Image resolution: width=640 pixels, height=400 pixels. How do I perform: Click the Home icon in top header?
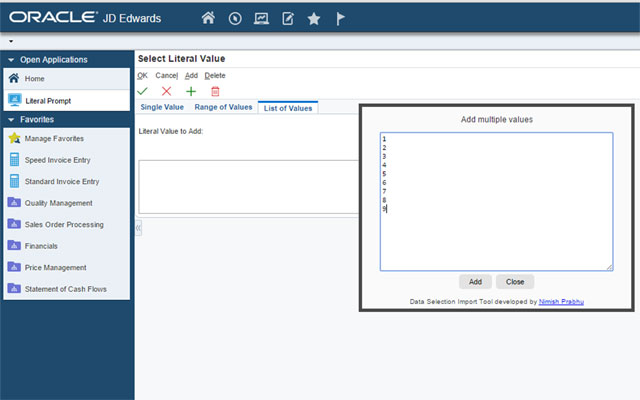pos(208,18)
